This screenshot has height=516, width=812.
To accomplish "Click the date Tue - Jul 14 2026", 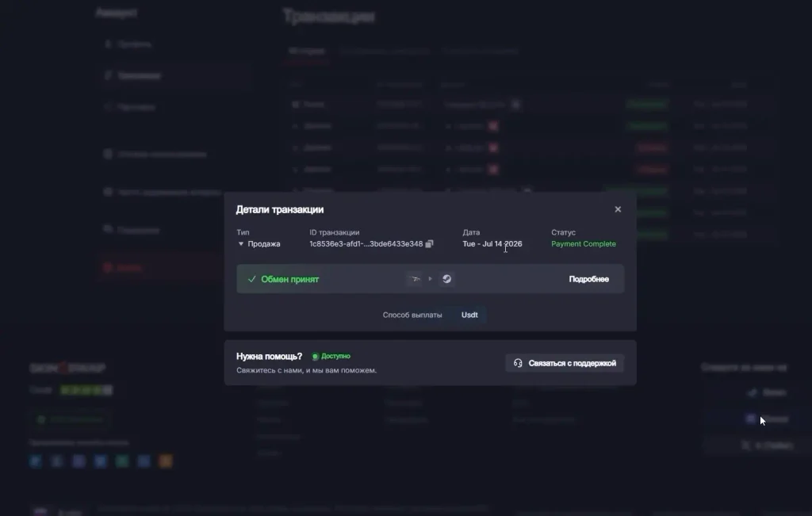I will click(492, 244).
